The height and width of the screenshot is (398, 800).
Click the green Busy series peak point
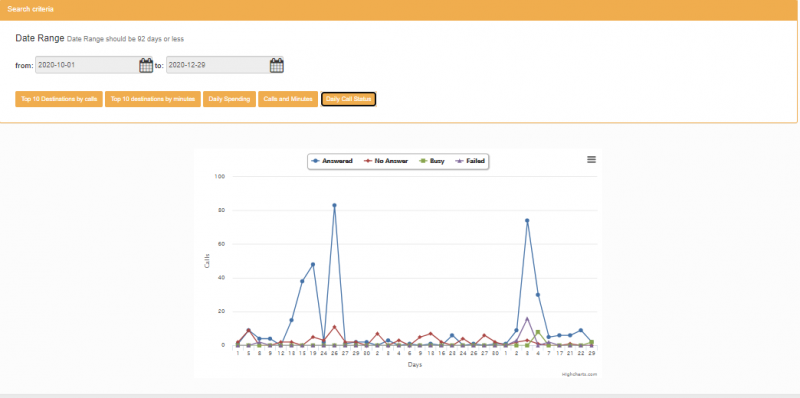[x=538, y=332]
